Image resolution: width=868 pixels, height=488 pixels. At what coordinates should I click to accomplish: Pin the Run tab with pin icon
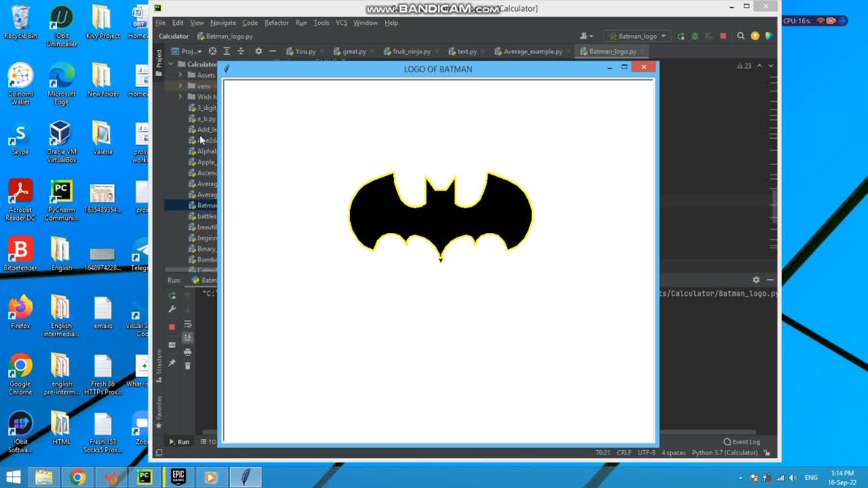(x=172, y=363)
